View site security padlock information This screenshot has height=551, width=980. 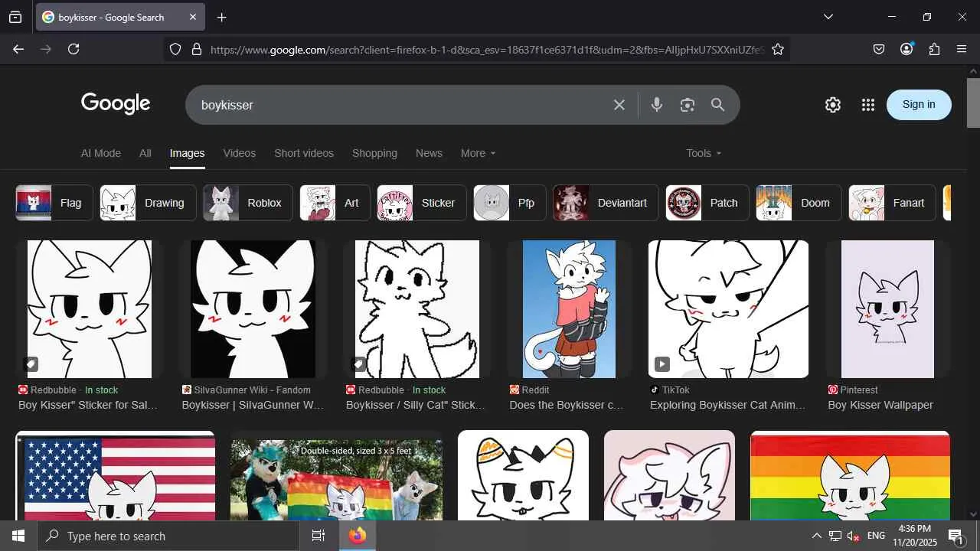coord(197,49)
